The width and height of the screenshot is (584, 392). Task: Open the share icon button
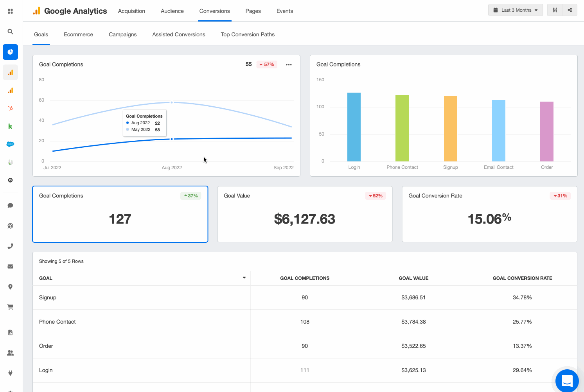[x=570, y=10]
